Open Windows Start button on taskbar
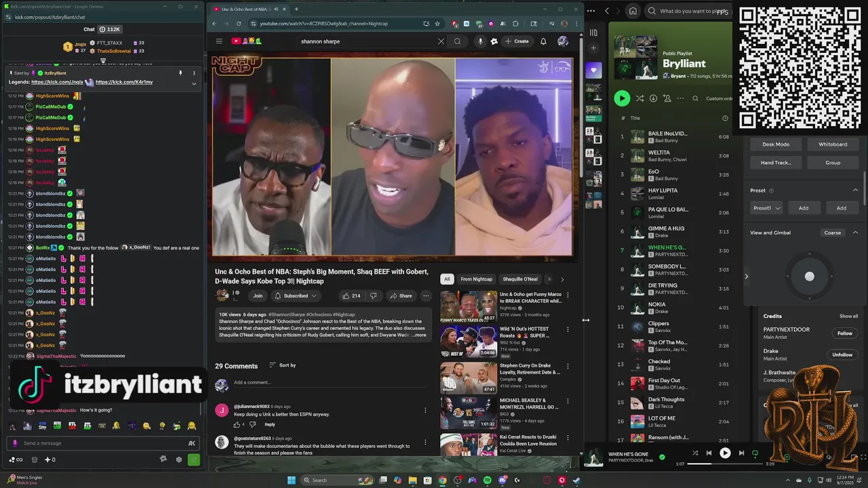This screenshot has height=488, width=868. tap(292, 481)
